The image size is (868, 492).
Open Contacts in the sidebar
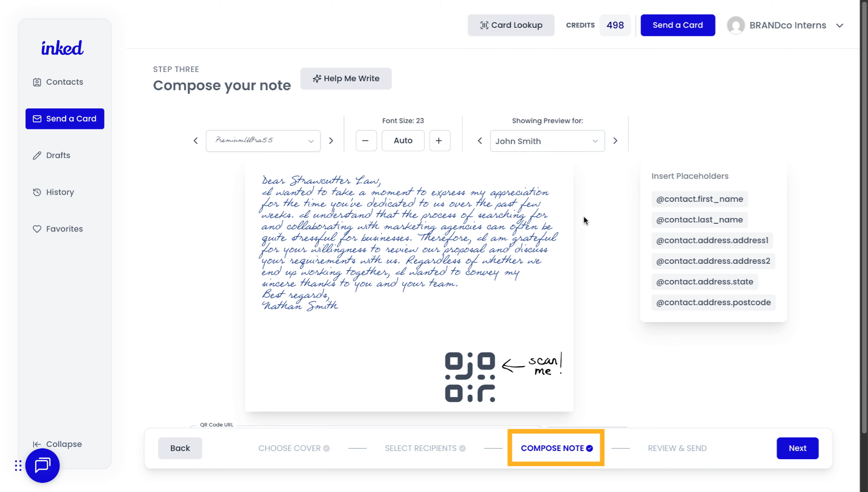click(x=64, y=82)
